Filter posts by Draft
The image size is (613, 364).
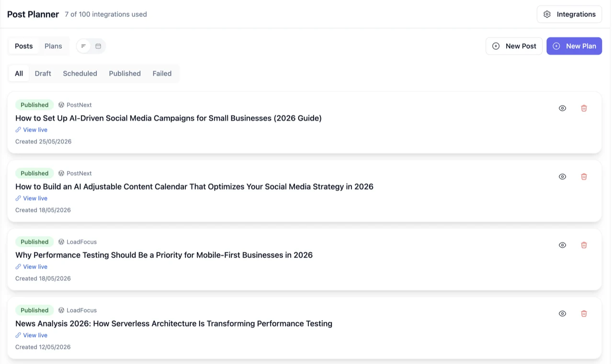43,73
